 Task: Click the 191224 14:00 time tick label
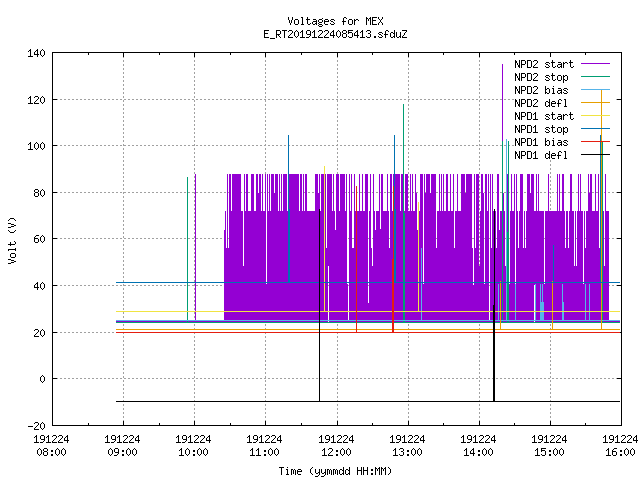478,446
